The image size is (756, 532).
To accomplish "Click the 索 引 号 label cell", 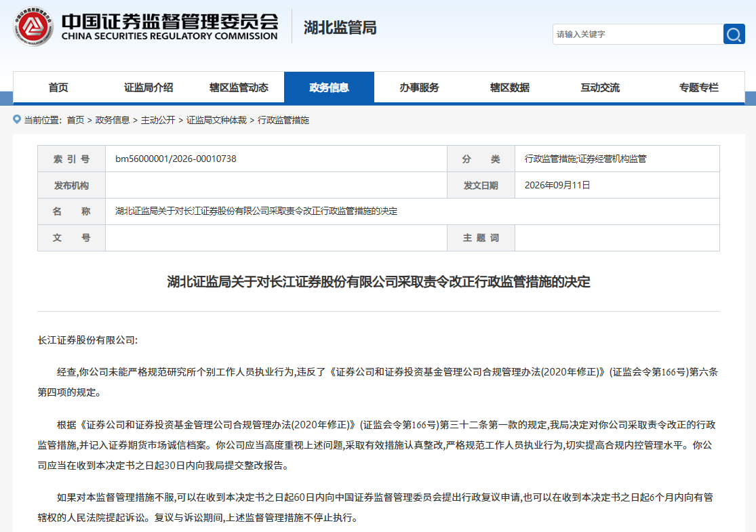I will point(71,159).
